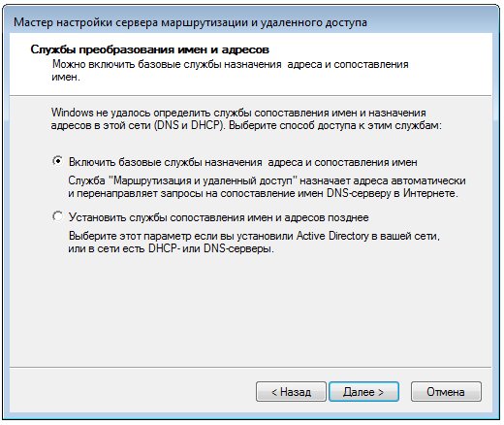The width and height of the screenshot is (504, 425).
Task: Click label 'Установить службы сопоставления имен позднее'
Action: [219, 217]
